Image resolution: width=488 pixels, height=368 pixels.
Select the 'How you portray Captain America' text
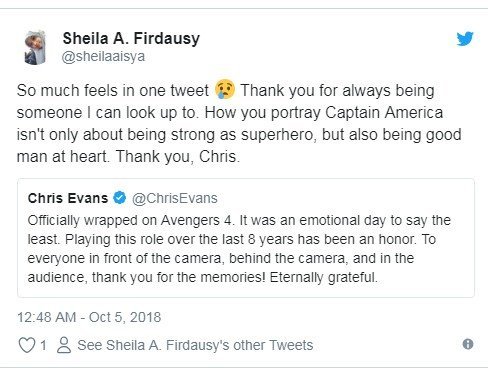[324, 113]
